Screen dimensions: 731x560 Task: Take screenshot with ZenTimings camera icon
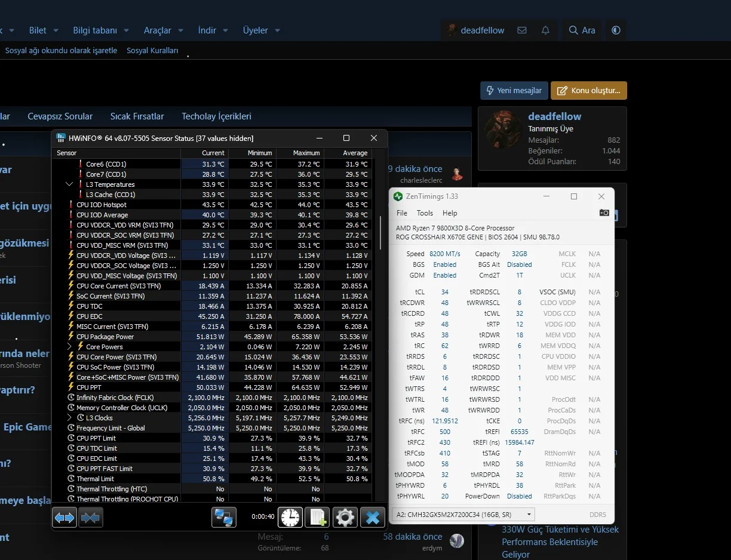604,213
